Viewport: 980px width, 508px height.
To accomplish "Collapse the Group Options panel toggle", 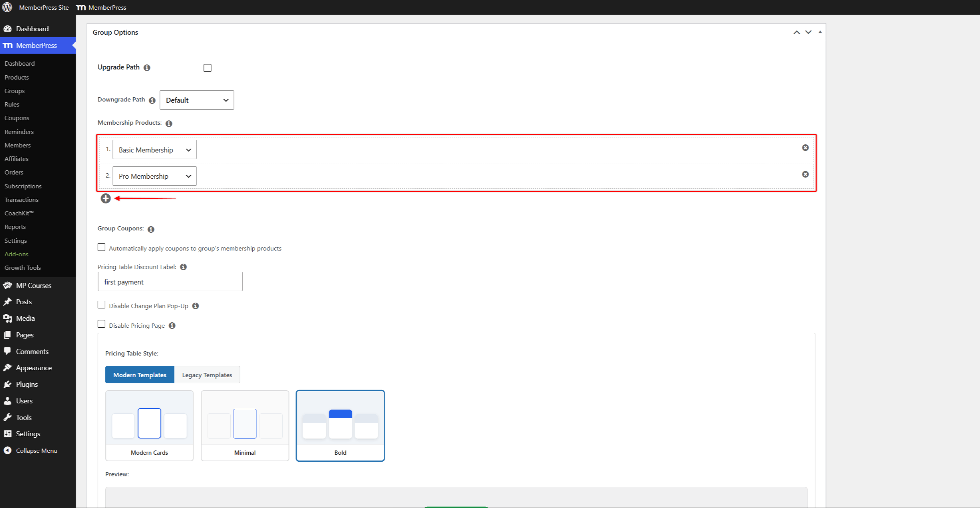I will click(x=820, y=32).
